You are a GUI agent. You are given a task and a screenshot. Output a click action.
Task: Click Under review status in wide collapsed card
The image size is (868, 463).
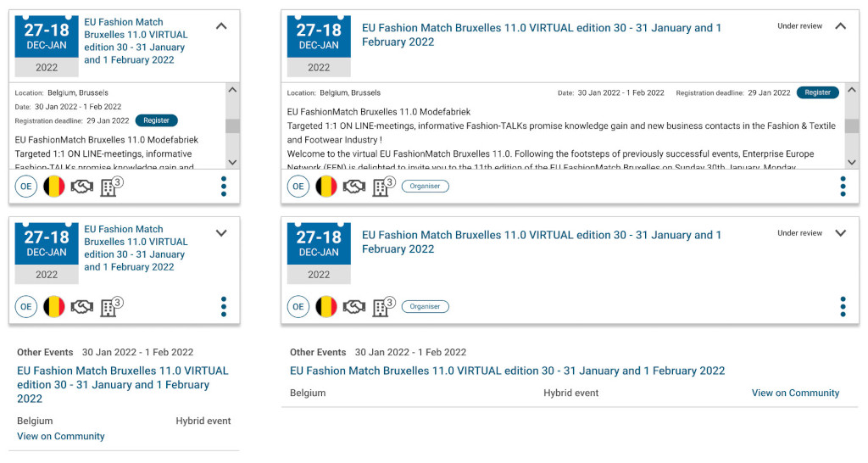coord(800,233)
